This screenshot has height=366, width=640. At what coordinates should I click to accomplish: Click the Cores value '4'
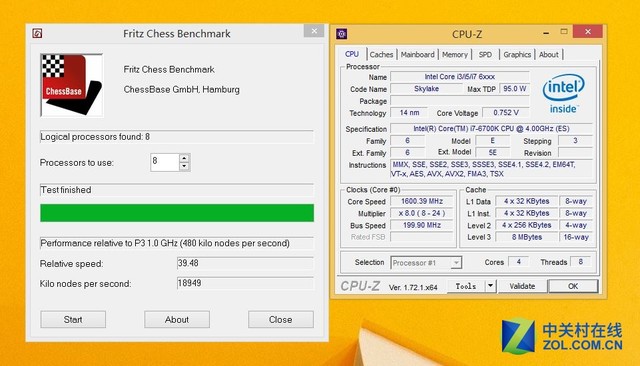[x=519, y=262]
